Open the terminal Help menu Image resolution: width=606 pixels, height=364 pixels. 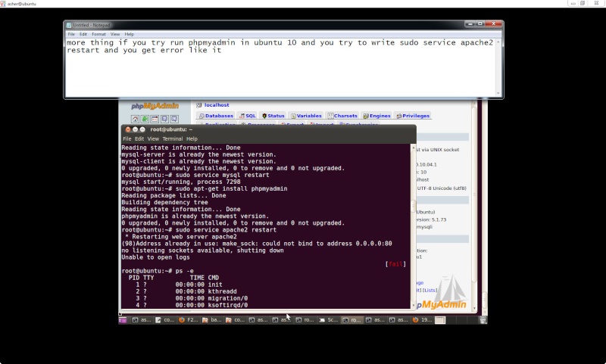[x=192, y=139]
